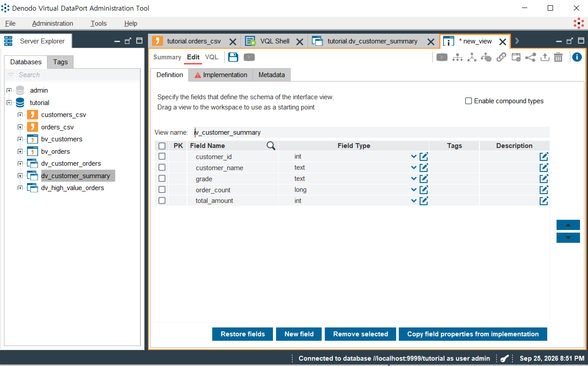Enable compound types checkbox

[x=468, y=101]
